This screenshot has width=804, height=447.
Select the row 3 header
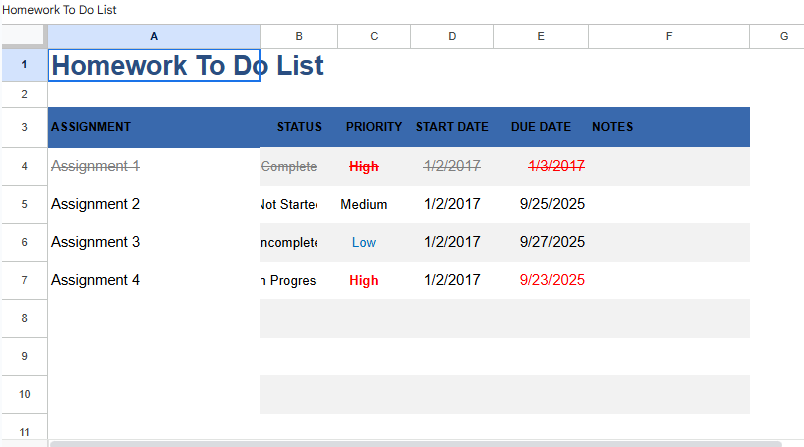click(x=24, y=127)
